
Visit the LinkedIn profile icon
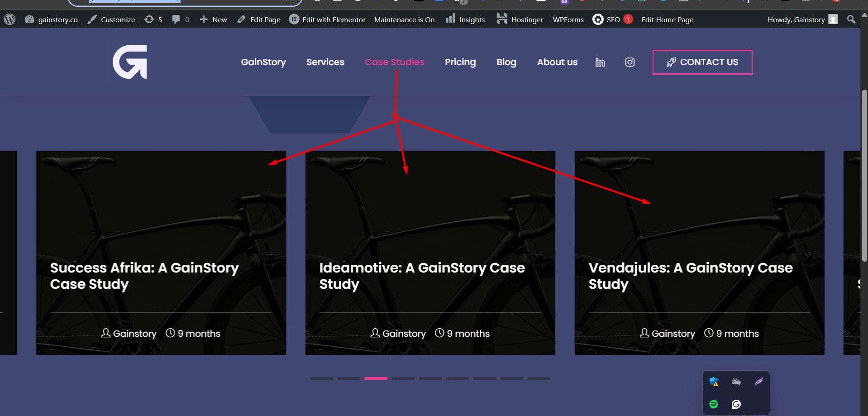coord(600,62)
